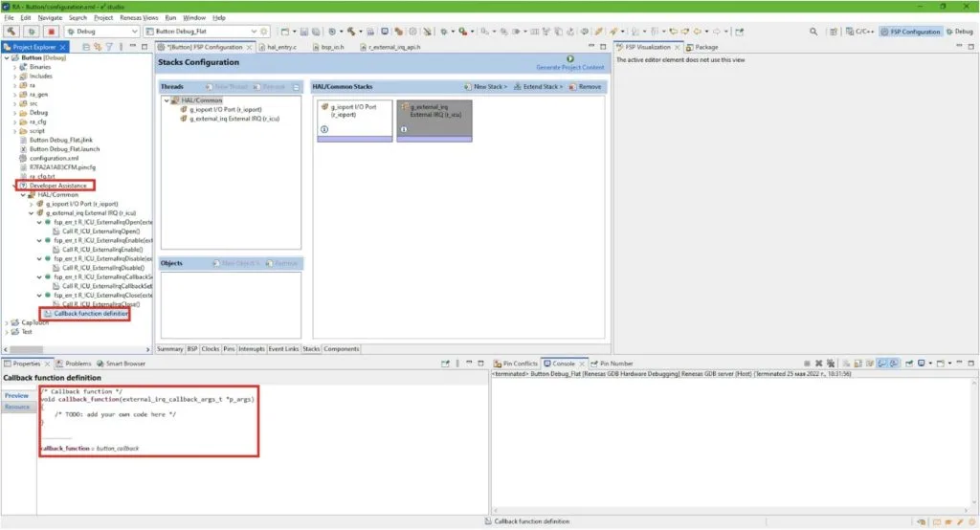Expand the Binaries tree node
The height and width of the screenshot is (530, 980).
pos(15,67)
